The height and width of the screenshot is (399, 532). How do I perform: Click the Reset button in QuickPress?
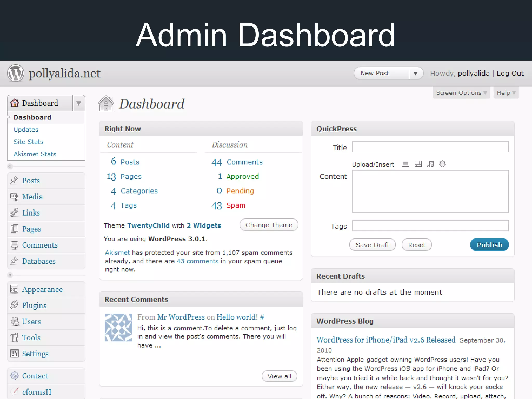point(417,245)
